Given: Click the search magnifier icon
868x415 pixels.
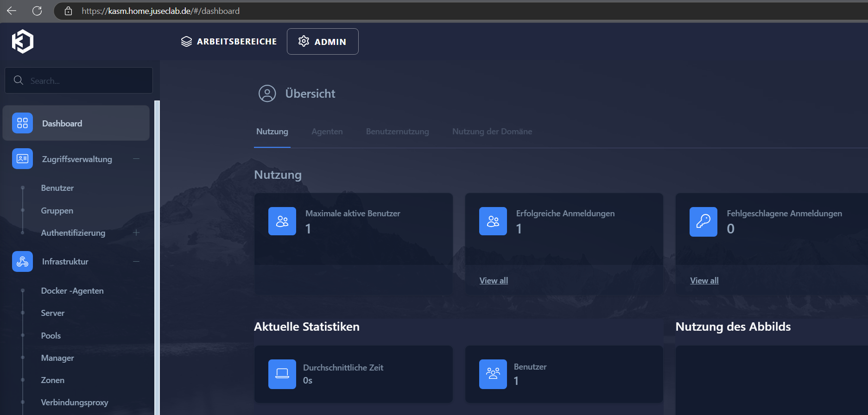Looking at the screenshot, I should (19, 80).
